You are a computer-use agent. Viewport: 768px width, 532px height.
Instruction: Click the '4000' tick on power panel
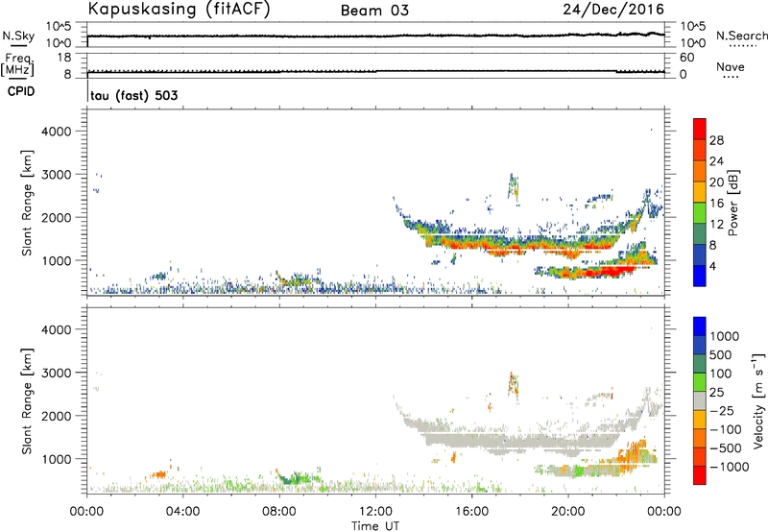coord(56,132)
